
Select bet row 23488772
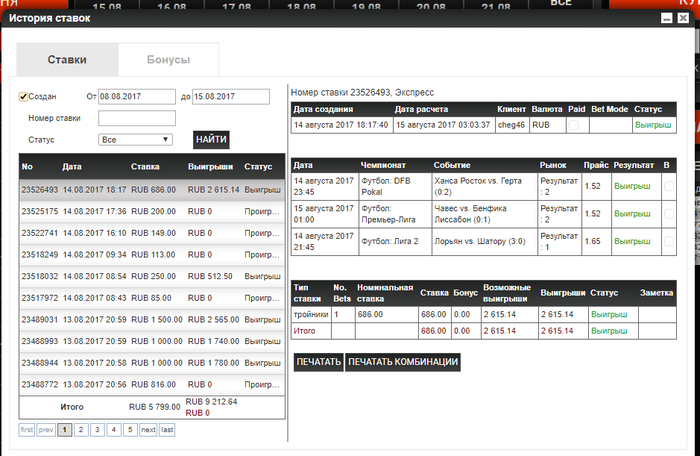[152, 385]
